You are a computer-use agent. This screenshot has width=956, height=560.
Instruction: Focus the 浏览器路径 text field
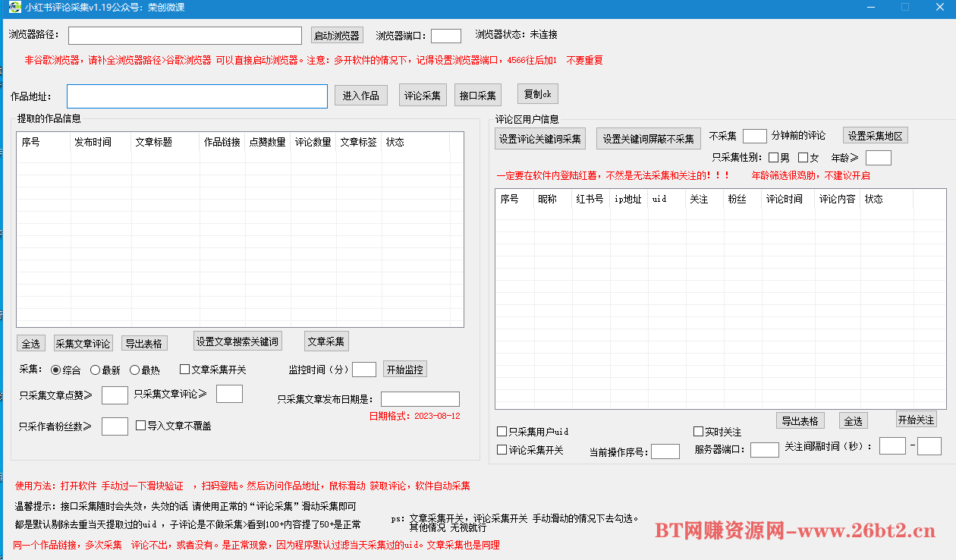(184, 36)
